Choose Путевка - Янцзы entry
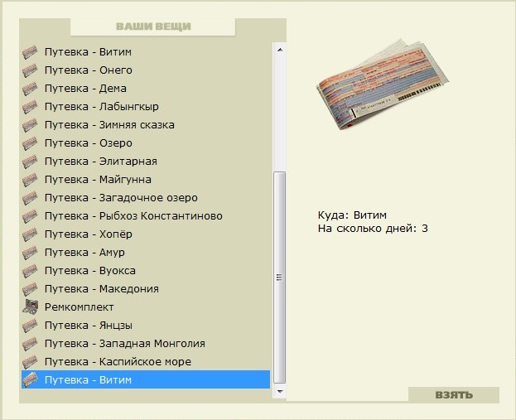 pyautogui.click(x=146, y=326)
